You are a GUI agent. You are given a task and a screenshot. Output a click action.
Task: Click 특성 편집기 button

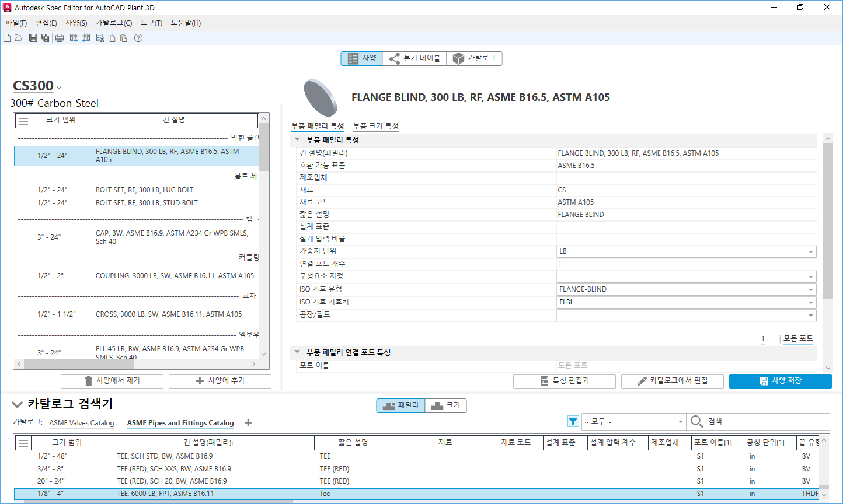coord(565,381)
